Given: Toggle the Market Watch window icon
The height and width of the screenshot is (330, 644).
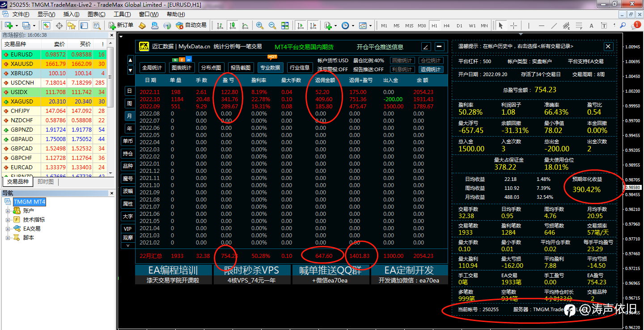Looking at the screenshot, I should pos(46,26).
